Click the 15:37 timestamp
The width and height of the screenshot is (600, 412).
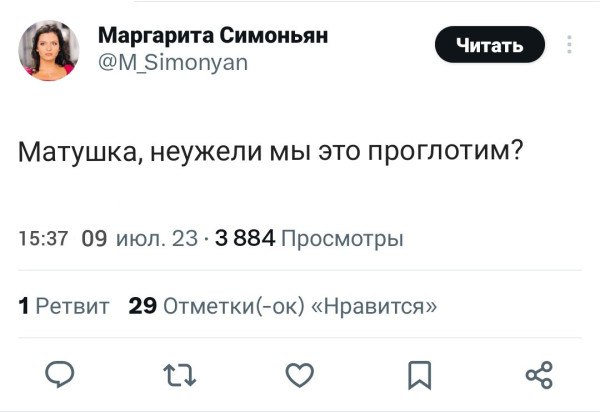click(x=43, y=239)
